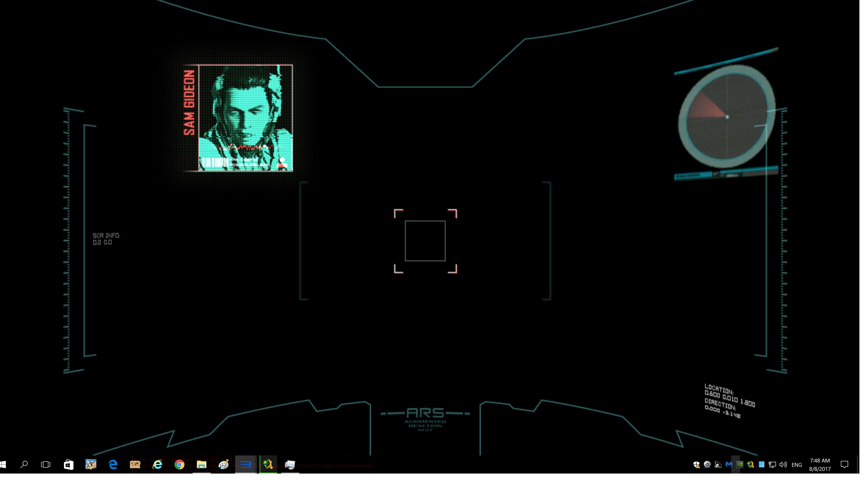Open the ReCore game taskbar icon
The image size is (868, 488).
[x=91, y=465]
